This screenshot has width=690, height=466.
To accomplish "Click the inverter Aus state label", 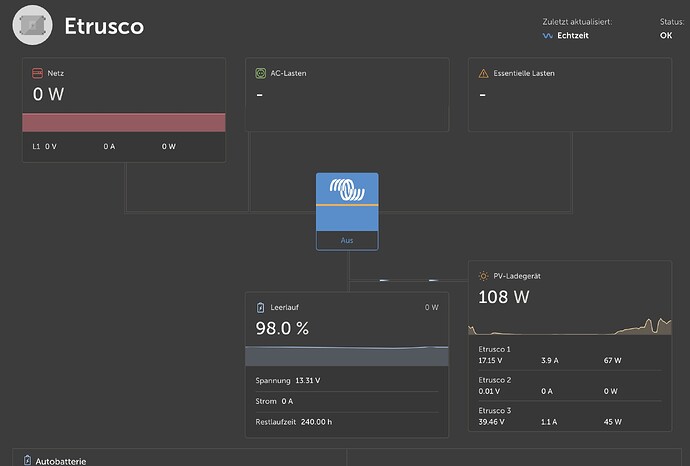I will tap(347, 240).
